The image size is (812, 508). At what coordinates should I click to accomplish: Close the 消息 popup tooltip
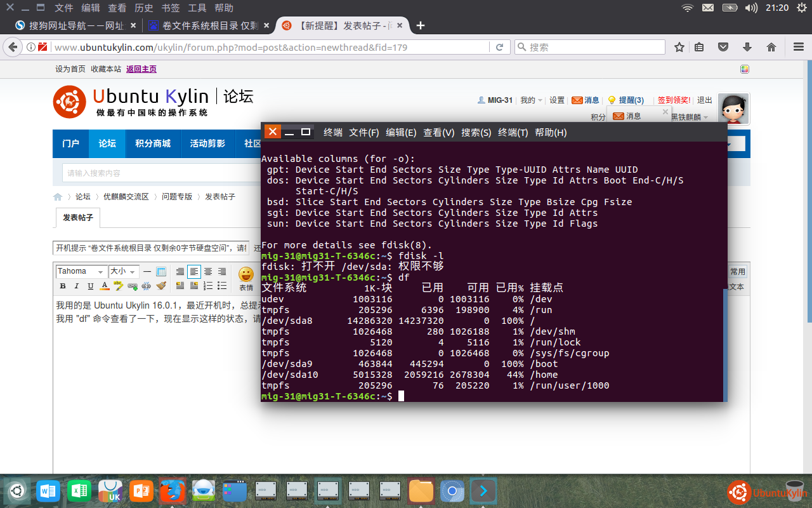point(665,112)
